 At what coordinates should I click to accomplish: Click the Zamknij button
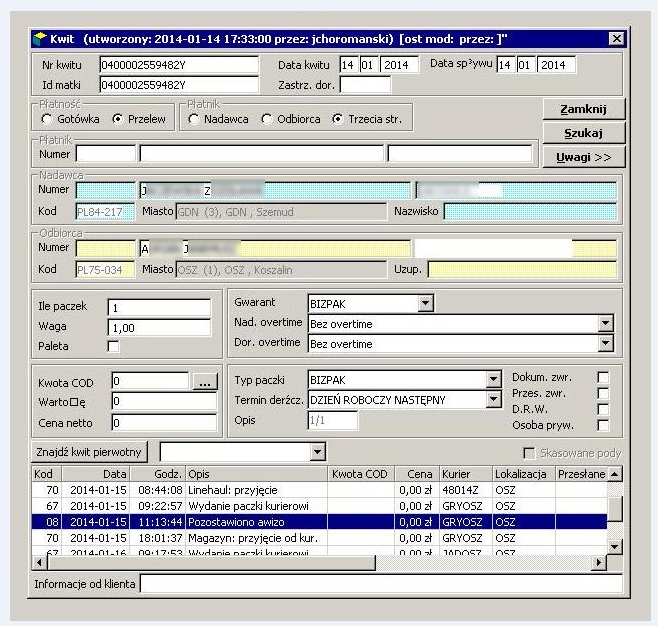coord(584,109)
